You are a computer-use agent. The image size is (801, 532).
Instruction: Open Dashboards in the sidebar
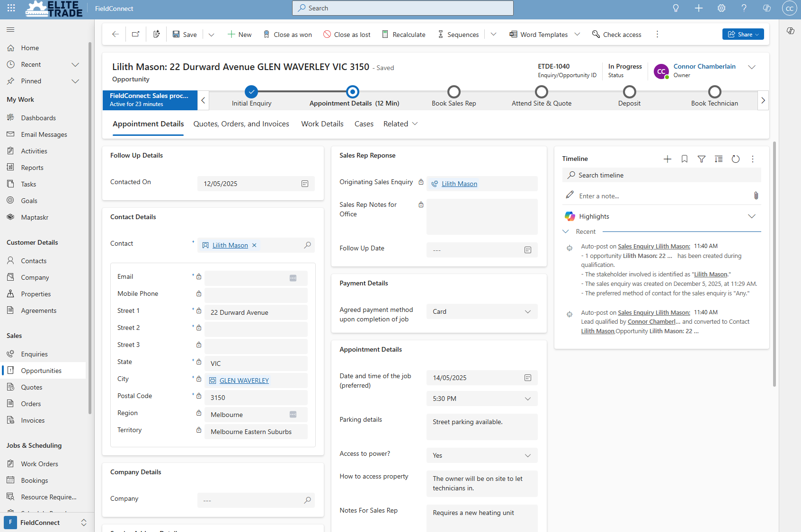38,118
